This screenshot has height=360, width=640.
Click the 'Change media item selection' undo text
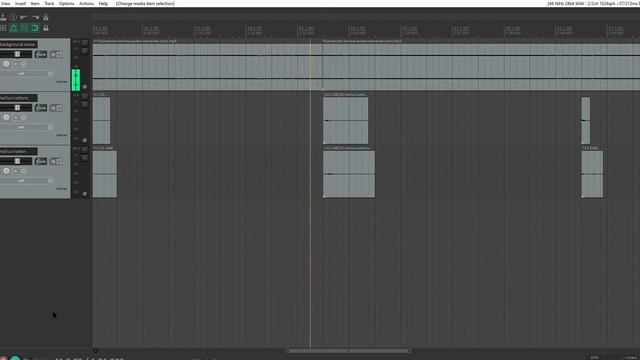[145, 3]
